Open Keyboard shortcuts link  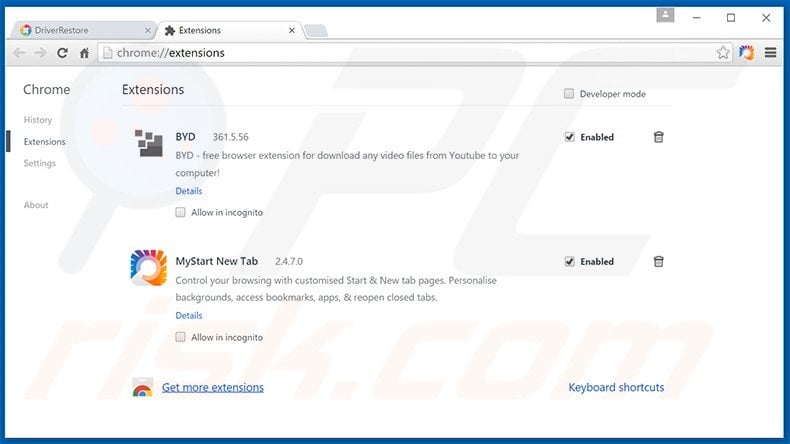pyautogui.click(x=616, y=388)
